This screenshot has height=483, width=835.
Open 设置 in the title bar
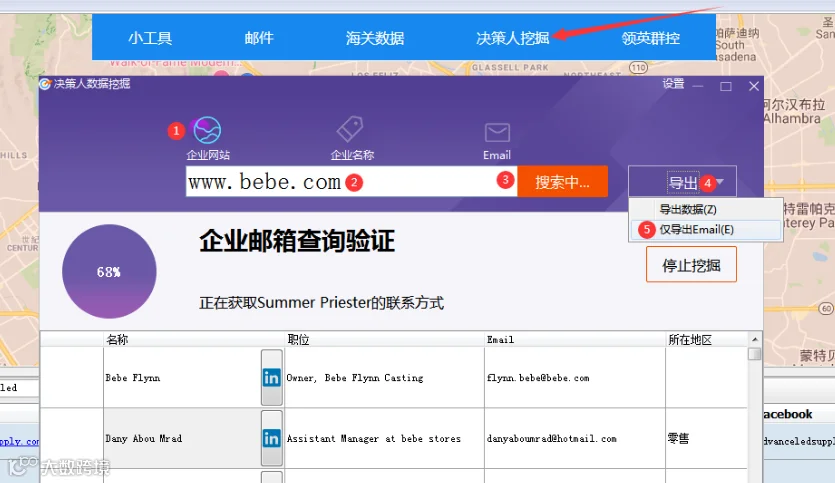click(673, 84)
